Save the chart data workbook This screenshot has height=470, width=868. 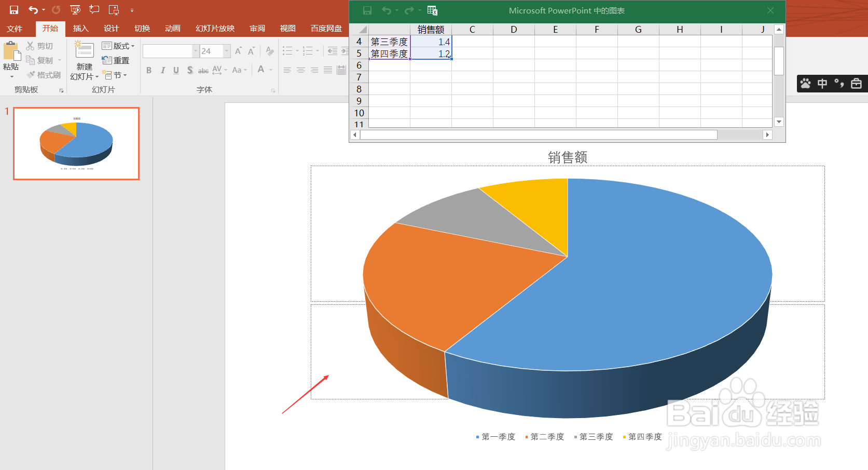coord(367,10)
